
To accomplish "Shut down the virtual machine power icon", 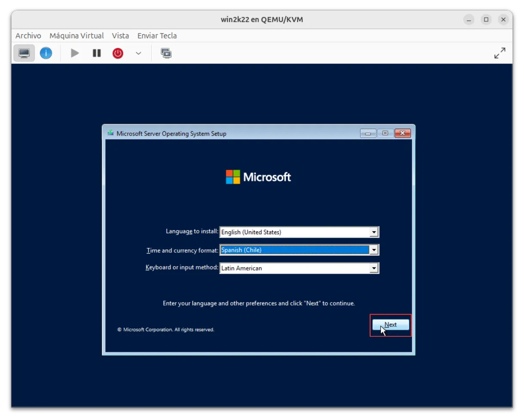I will [x=118, y=53].
